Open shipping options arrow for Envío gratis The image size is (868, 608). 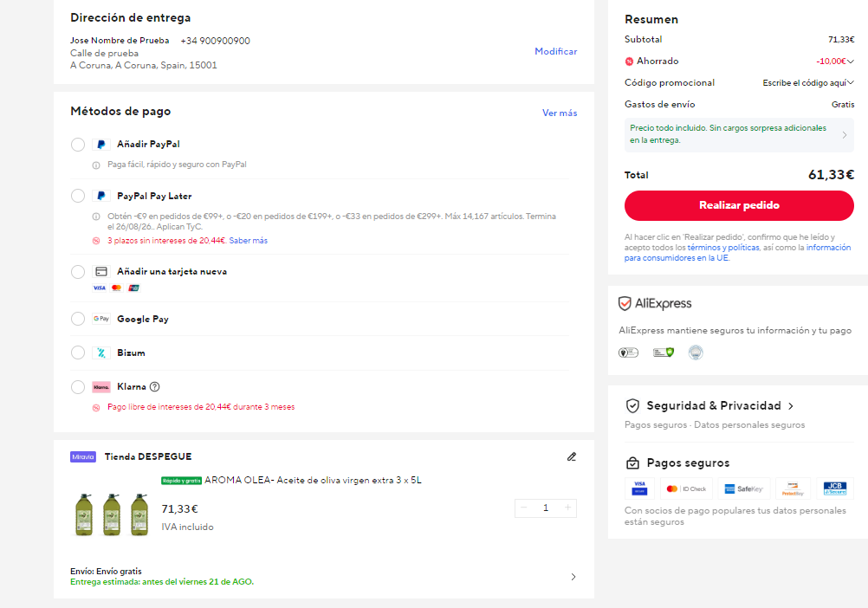[x=573, y=577]
